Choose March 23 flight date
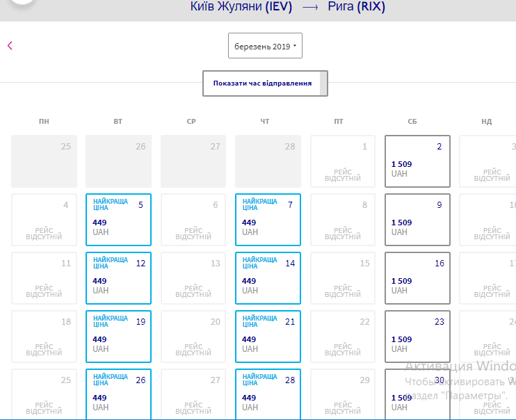The height and width of the screenshot is (420, 516). click(x=417, y=337)
